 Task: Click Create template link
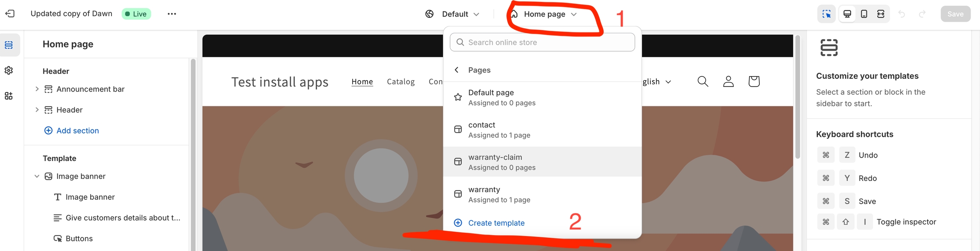tap(496, 223)
